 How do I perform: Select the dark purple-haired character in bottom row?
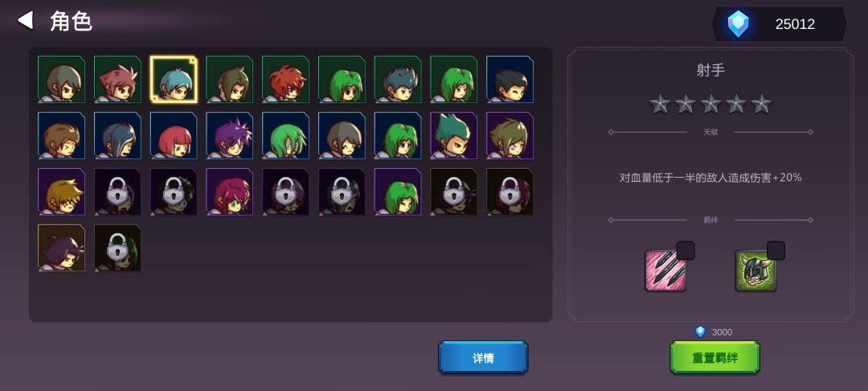[x=61, y=248]
